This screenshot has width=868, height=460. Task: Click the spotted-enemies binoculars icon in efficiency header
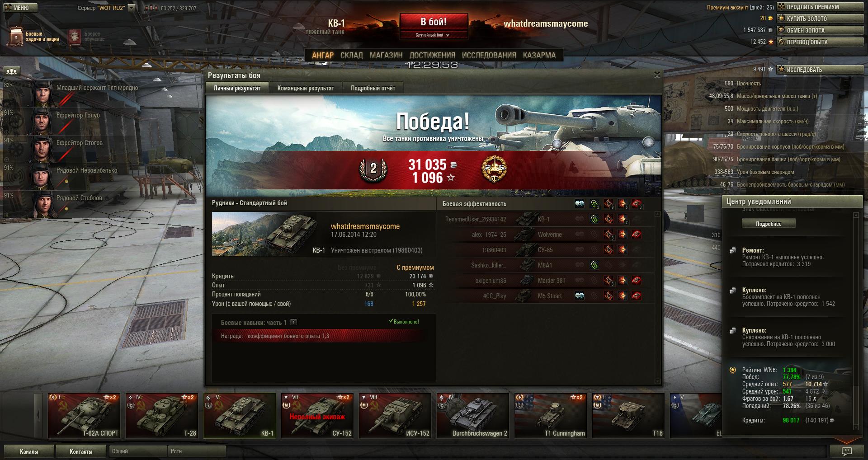pyautogui.click(x=580, y=204)
